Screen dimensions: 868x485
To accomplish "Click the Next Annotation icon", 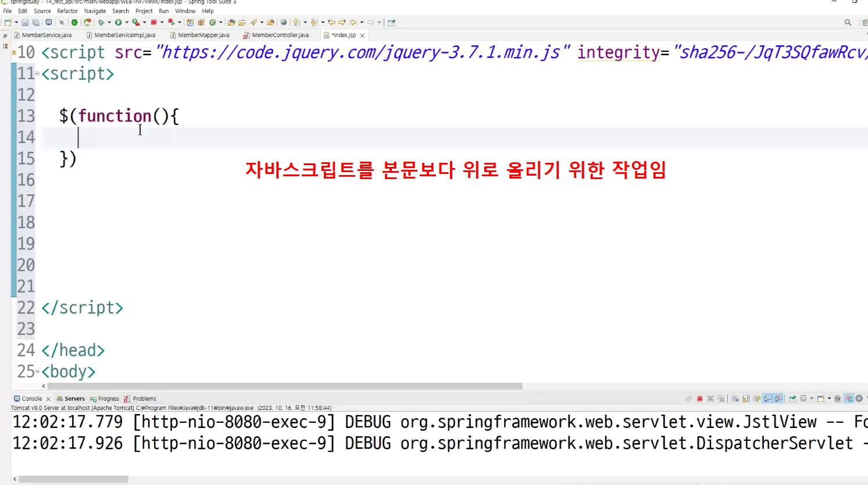I will coord(296,22).
